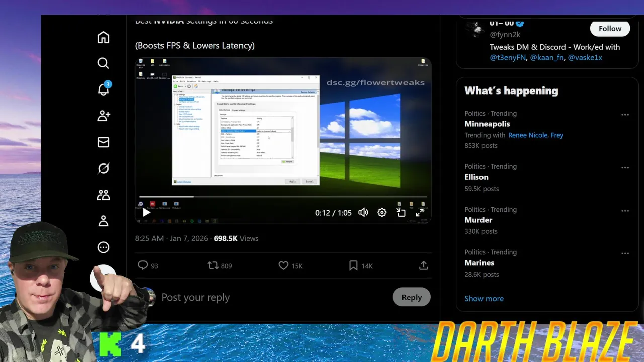
Task: Open the Grok icon in sidebar
Action: click(103, 168)
